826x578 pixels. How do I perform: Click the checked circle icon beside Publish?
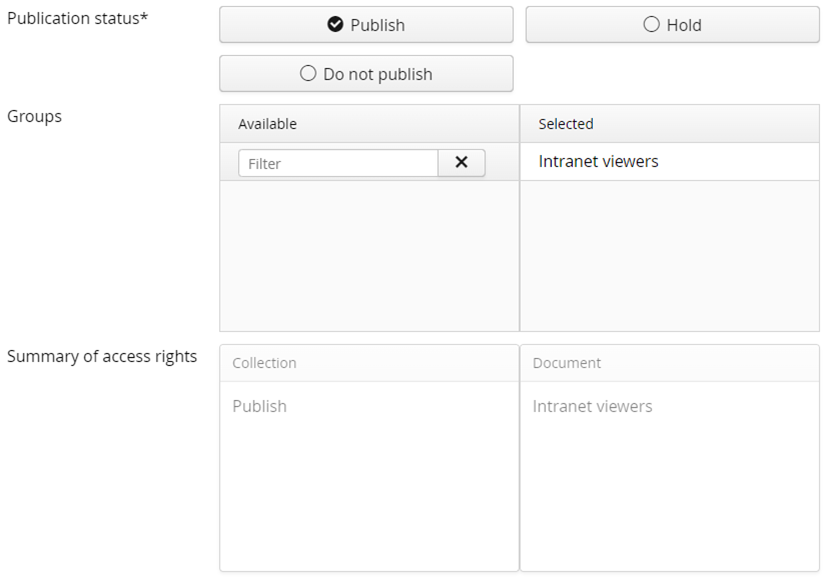pyautogui.click(x=336, y=25)
